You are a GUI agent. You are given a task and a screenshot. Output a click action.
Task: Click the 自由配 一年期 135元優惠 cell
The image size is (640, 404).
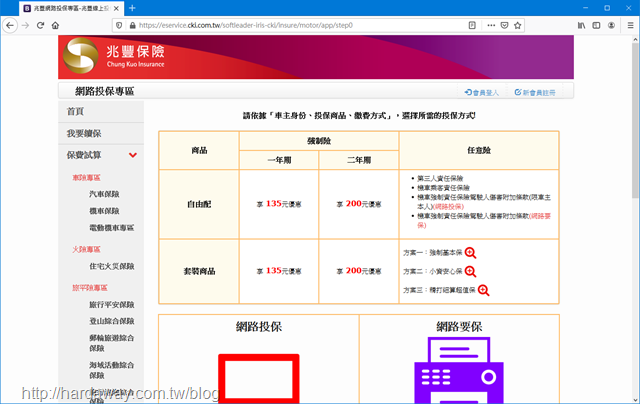(279, 204)
